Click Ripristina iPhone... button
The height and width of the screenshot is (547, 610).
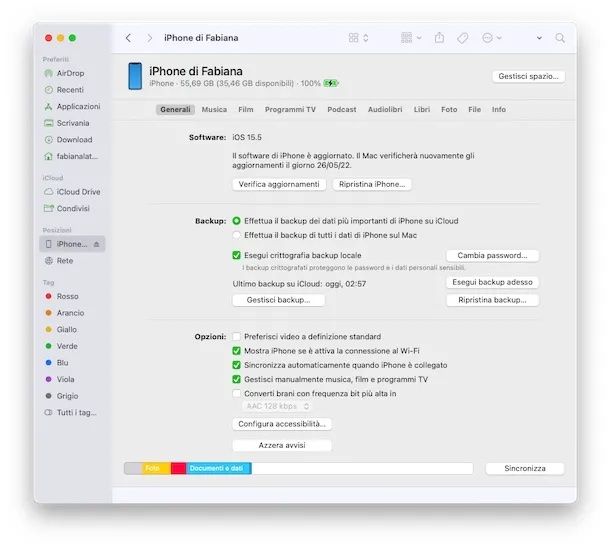click(x=372, y=184)
